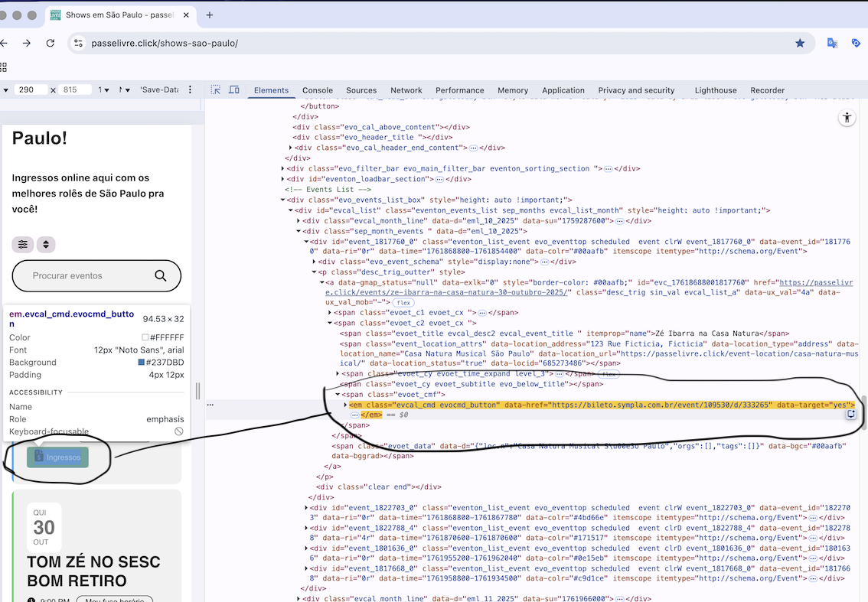The image size is (868, 602).
Task: Expand the event_1822703_0 div node
Action: click(x=305, y=507)
